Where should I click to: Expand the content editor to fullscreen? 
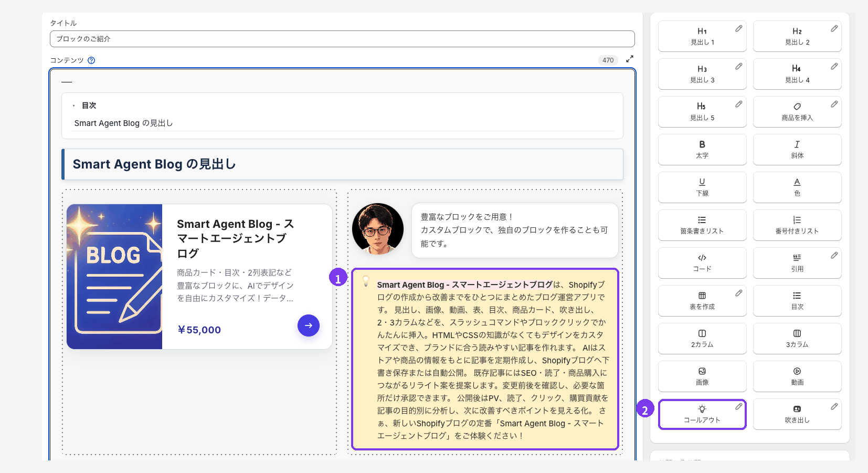click(630, 59)
